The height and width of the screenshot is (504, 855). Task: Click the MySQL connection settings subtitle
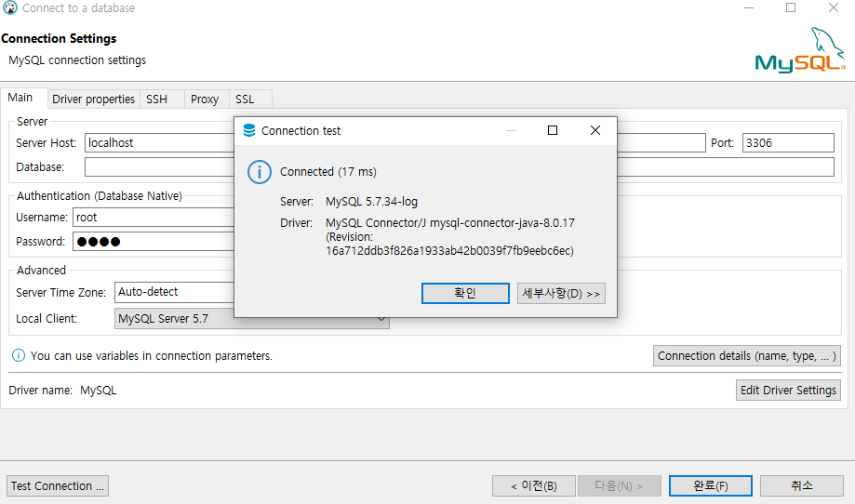click(x=77, y=60)
